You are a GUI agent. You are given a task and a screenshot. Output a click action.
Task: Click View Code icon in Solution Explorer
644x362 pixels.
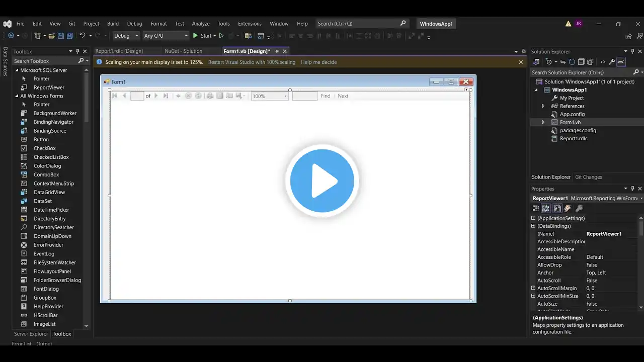(603, 62)
